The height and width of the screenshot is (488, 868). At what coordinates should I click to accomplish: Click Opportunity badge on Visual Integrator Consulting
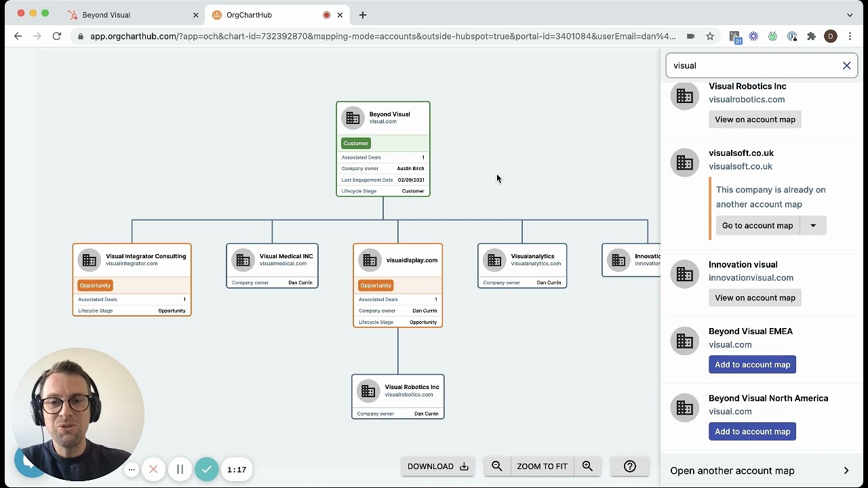click(x=95, y=285)
